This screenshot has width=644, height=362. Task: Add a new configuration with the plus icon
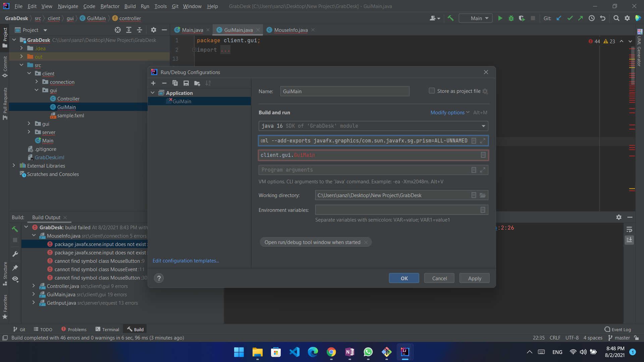click(x=153, y=83)
